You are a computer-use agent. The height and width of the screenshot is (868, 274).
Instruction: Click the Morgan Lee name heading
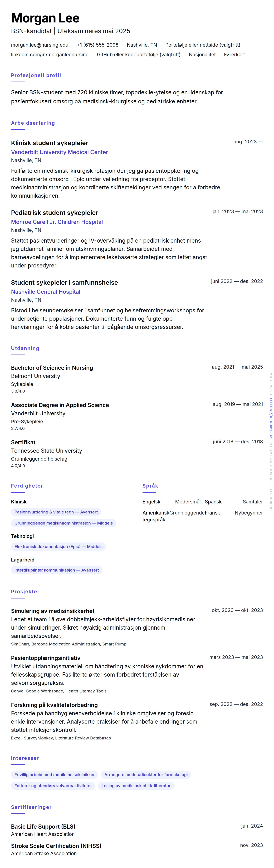coord(45,18)
